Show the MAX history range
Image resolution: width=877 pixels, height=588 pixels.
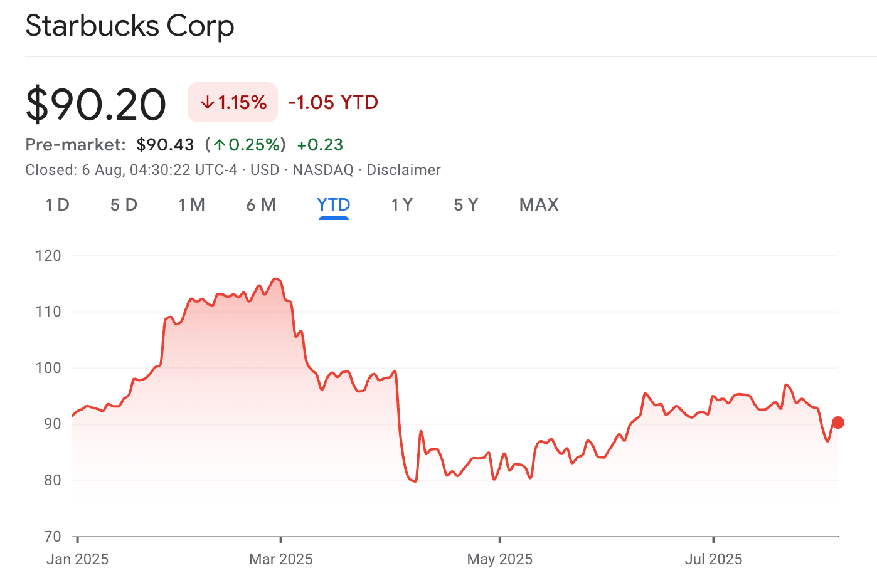point(539,205)
